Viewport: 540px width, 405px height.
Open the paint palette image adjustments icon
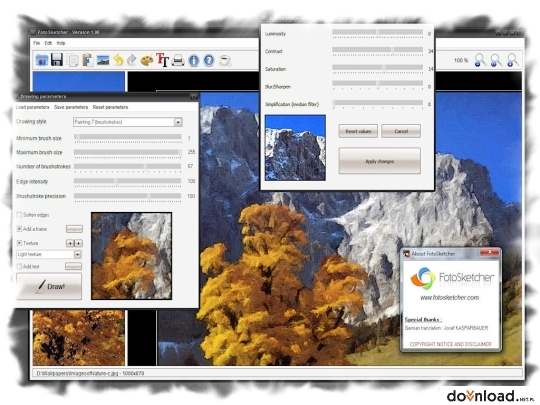[x=147, y=60]
